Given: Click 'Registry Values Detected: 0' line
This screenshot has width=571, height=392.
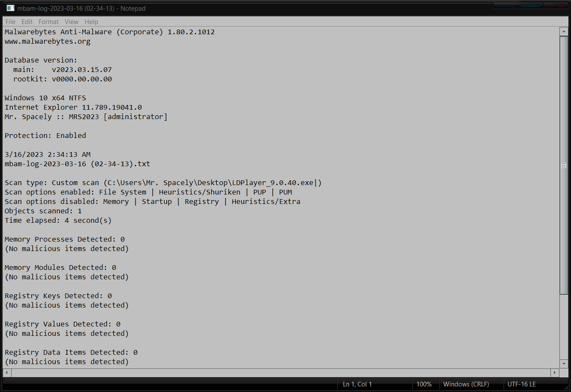Looking at the screenshot, I should (x=63, y=324).
